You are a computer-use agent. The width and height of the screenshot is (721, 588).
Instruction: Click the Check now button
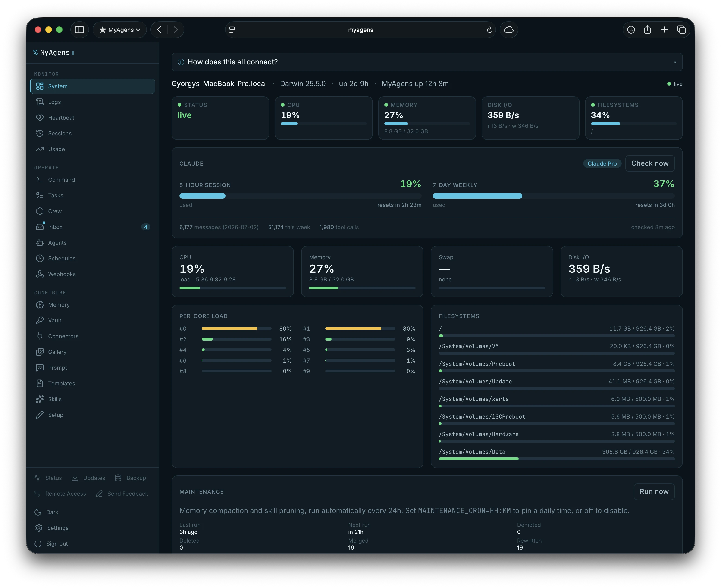click(649, 163)
